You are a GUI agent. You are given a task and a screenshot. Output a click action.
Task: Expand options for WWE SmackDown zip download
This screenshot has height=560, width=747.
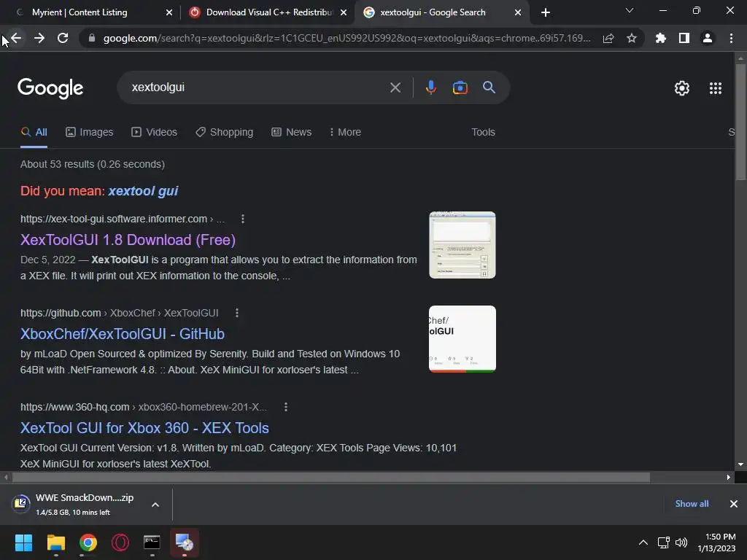(155, 505)
